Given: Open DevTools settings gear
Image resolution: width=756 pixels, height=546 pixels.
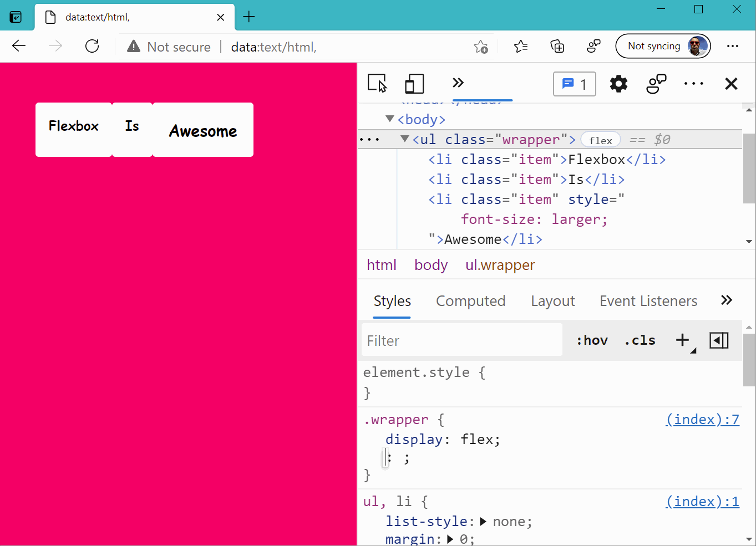Looking at the screenshot, I should [618, 84].
